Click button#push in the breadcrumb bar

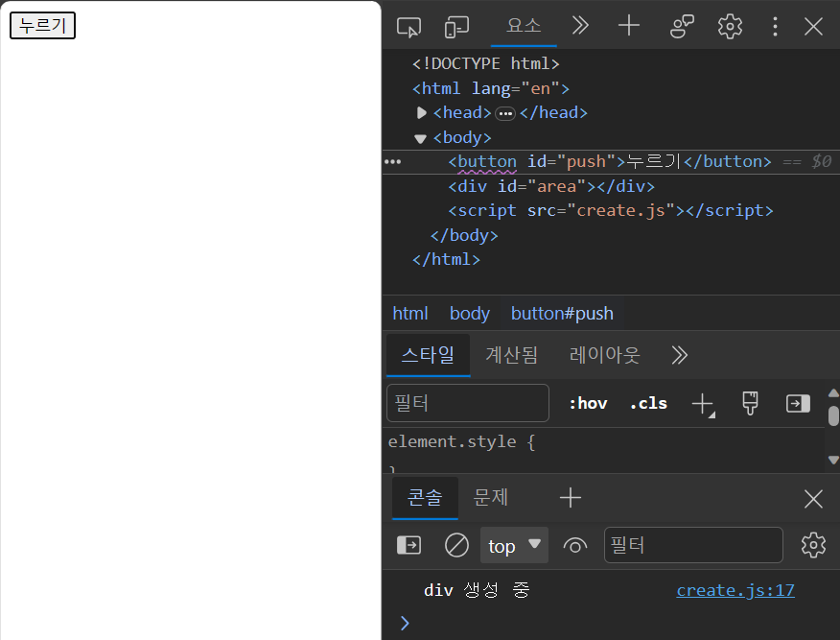pos(562,313)
